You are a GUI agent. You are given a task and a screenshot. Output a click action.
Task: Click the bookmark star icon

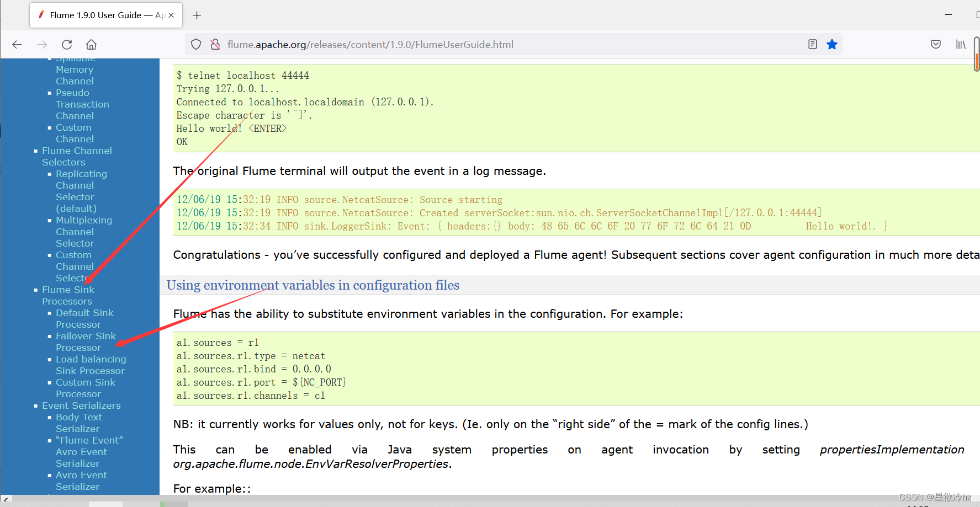832,45
